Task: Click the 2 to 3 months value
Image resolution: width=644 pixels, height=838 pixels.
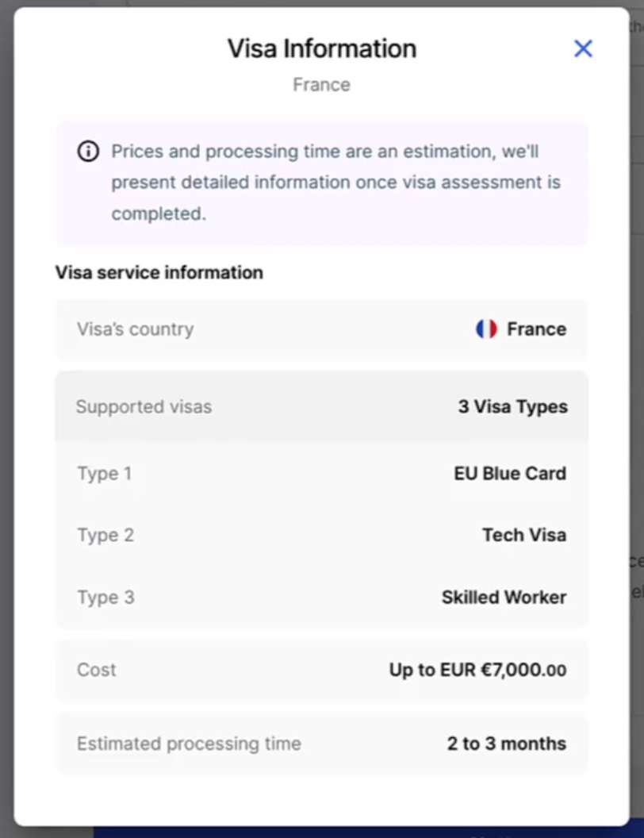Action: tap(506, 744)
